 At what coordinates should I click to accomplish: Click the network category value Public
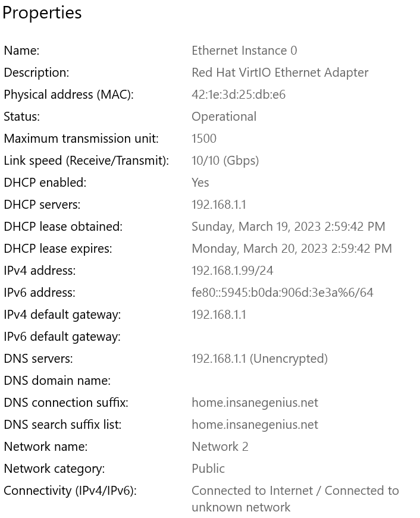point(208,469)
